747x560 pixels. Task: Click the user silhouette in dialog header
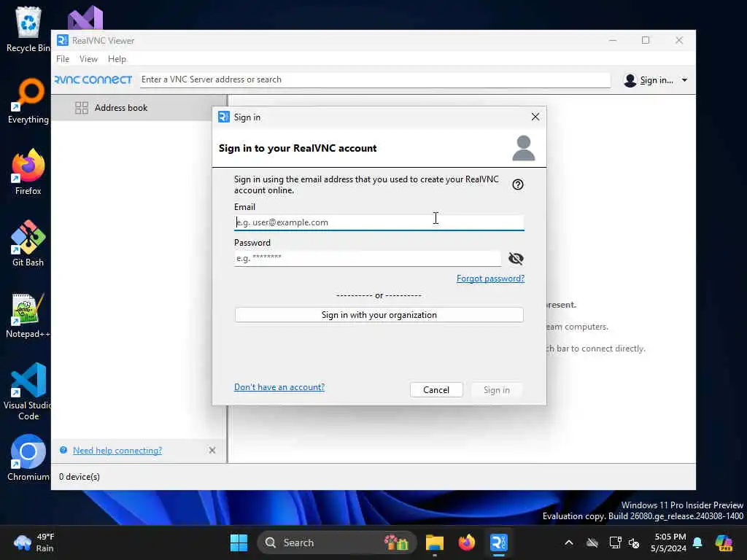tap(524, 148)
